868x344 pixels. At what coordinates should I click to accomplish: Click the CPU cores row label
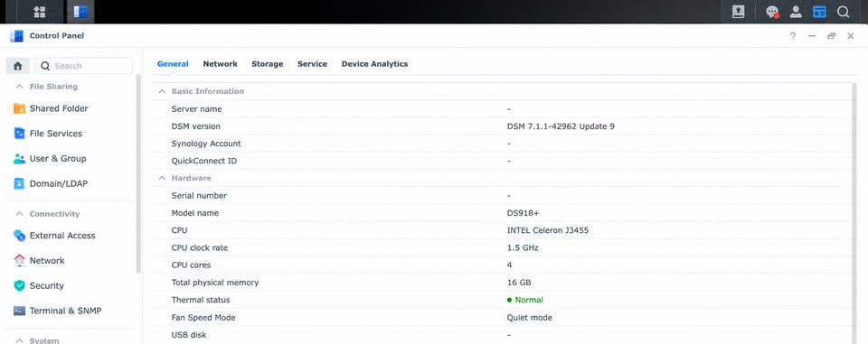tap(191, 265)
